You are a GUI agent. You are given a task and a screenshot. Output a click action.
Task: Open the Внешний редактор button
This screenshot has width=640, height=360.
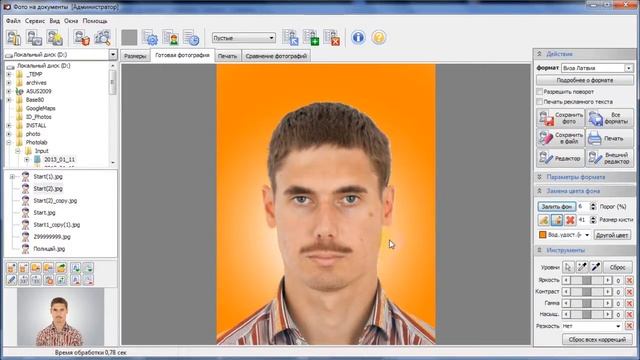click(x=609, y=158)
